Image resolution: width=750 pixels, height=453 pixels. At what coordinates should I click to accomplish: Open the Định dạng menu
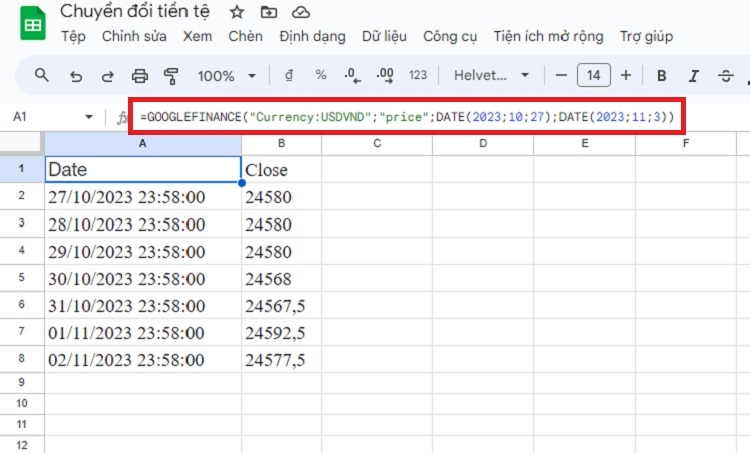[312, 36]
